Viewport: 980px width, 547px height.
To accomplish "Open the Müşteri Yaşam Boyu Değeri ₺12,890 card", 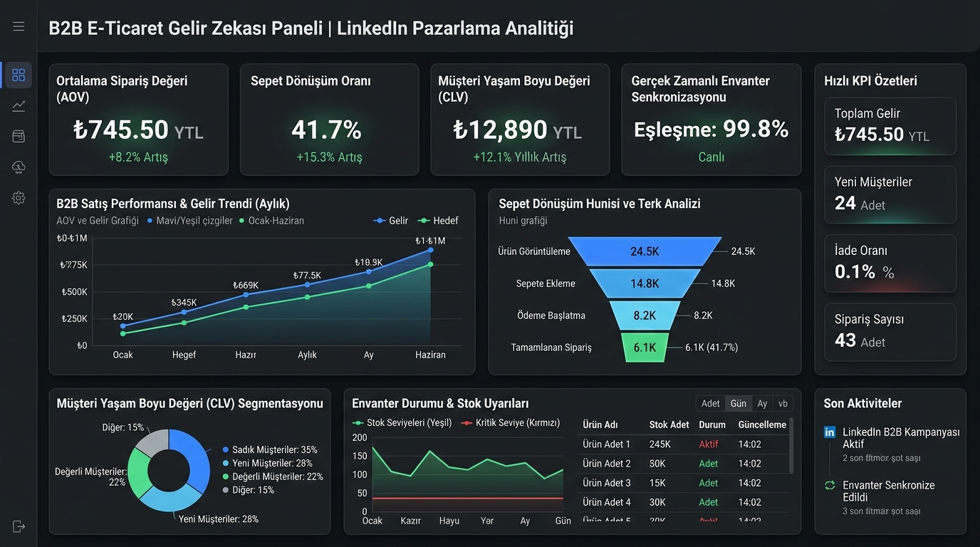I will [x=520, y=120].
